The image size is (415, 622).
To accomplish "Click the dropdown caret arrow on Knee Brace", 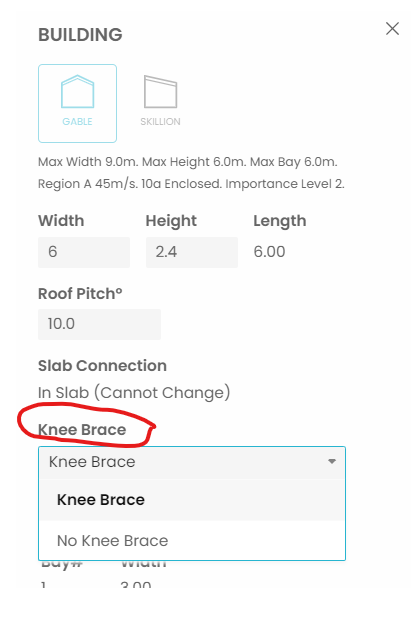I will (x=332, y=461).
